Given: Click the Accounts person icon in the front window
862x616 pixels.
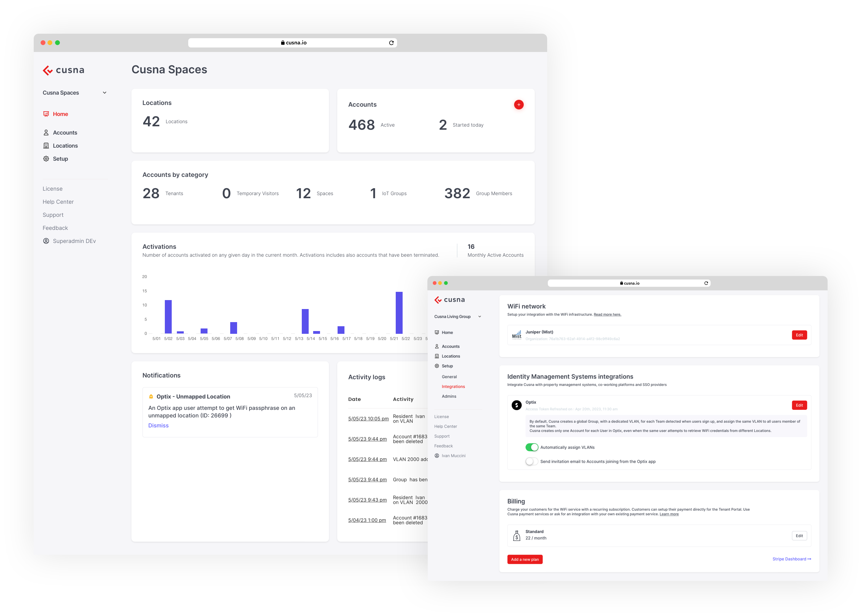Looking at the screenshot, I should pyautogui.click(x=436, y=346).
